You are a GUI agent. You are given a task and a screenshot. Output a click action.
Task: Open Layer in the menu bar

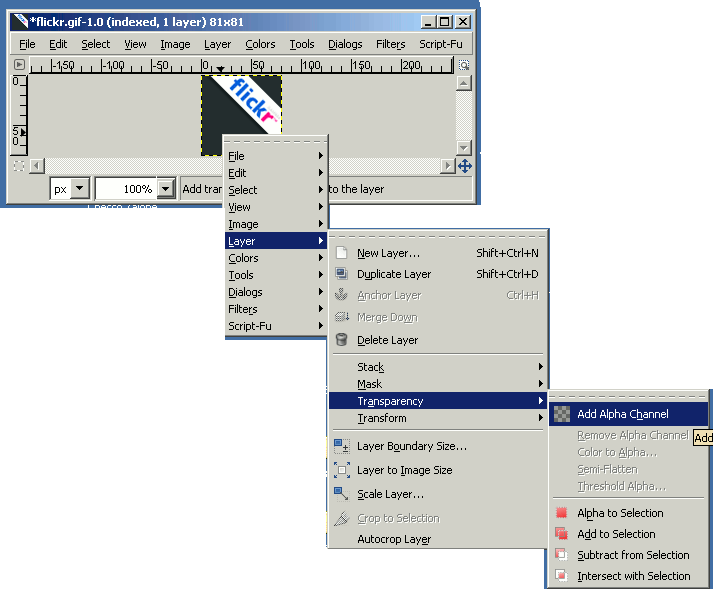click(x=217, y=44)
